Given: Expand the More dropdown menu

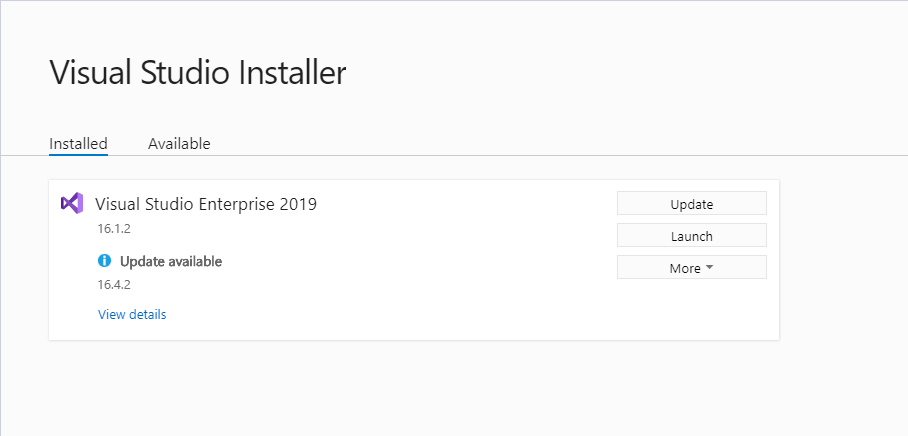Looking at the screenshot, I should tap(691, 268).
